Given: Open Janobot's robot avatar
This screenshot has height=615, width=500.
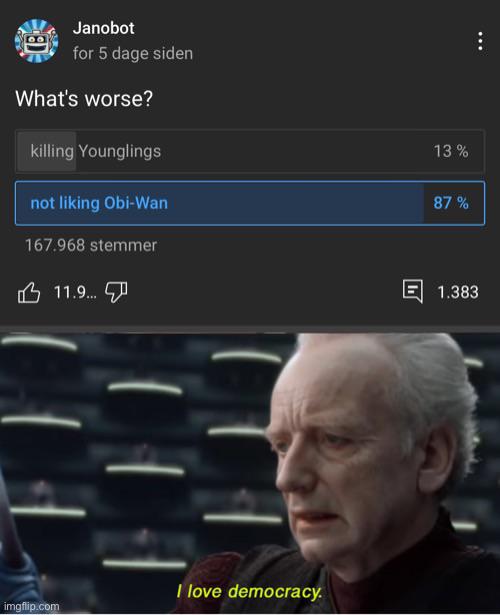Looking at the screenshot, I should pos(36,41).
